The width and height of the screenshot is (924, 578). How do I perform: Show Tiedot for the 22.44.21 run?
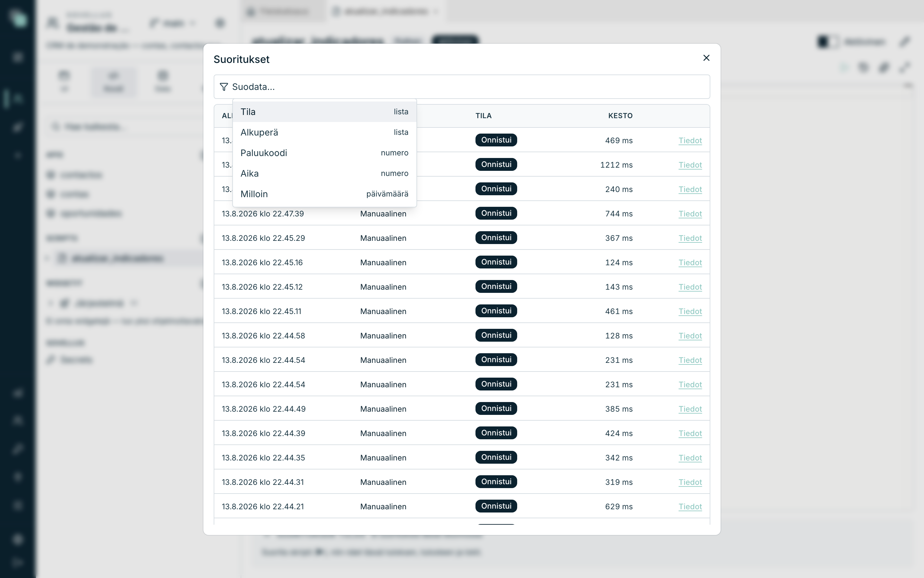pos(690,507)
